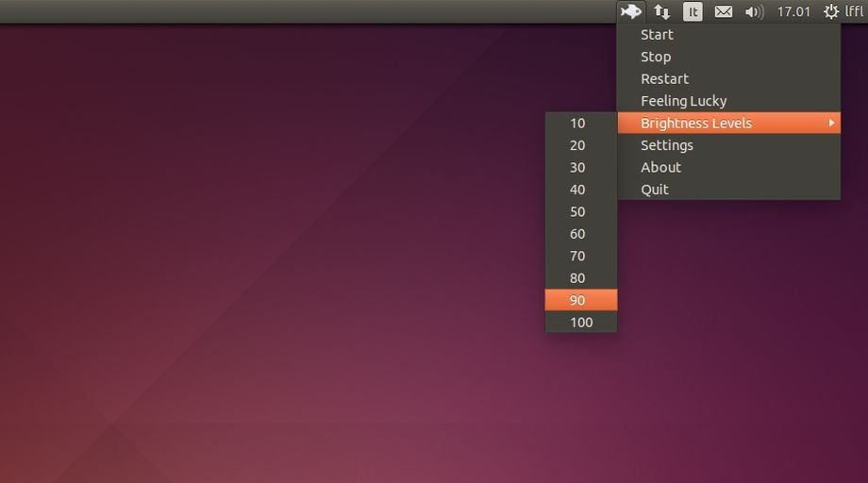Open the About menu entry
This screenshot has width=868, height=483.
pos(728,167)
